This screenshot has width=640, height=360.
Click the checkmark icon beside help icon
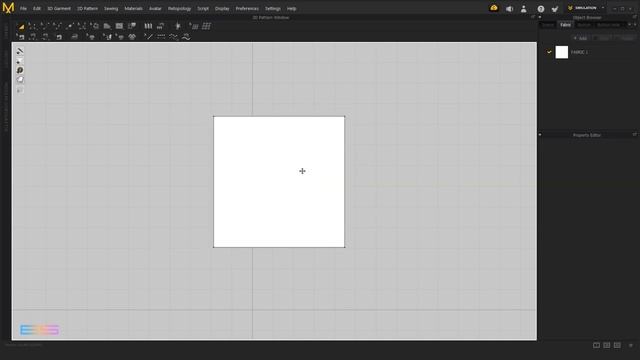555,9
